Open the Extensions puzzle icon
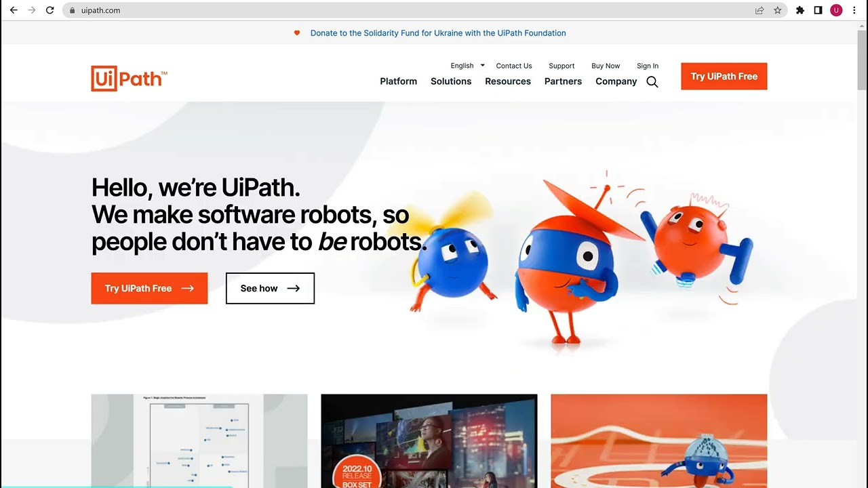868x488 pixels. (x=800, y=10)
